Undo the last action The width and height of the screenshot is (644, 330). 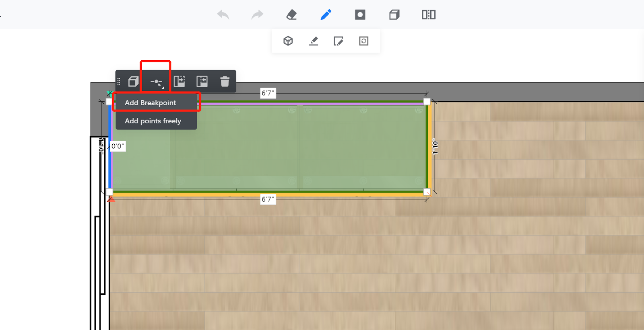[x=223, y=15]
